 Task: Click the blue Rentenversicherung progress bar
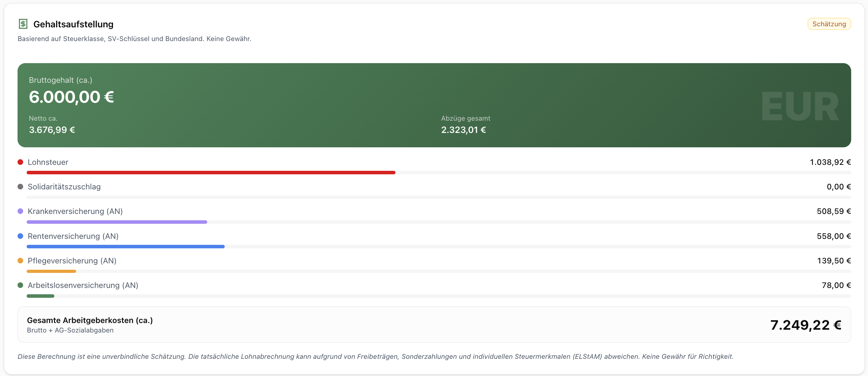click(126, 247)
